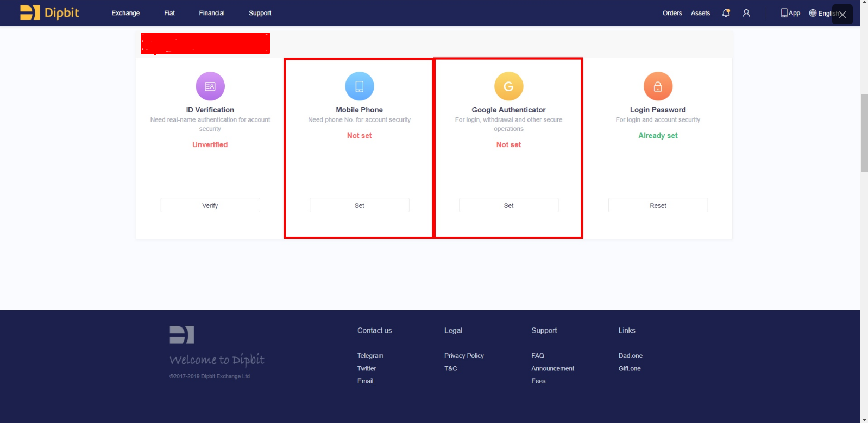Open the T&C legal link
The image size is (868, 423).
pos(451,368)
